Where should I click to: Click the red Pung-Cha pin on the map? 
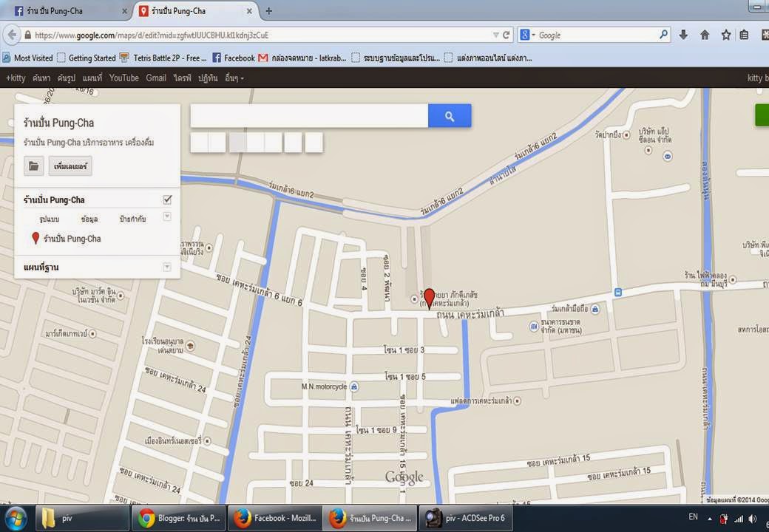(x=429, y=298)
